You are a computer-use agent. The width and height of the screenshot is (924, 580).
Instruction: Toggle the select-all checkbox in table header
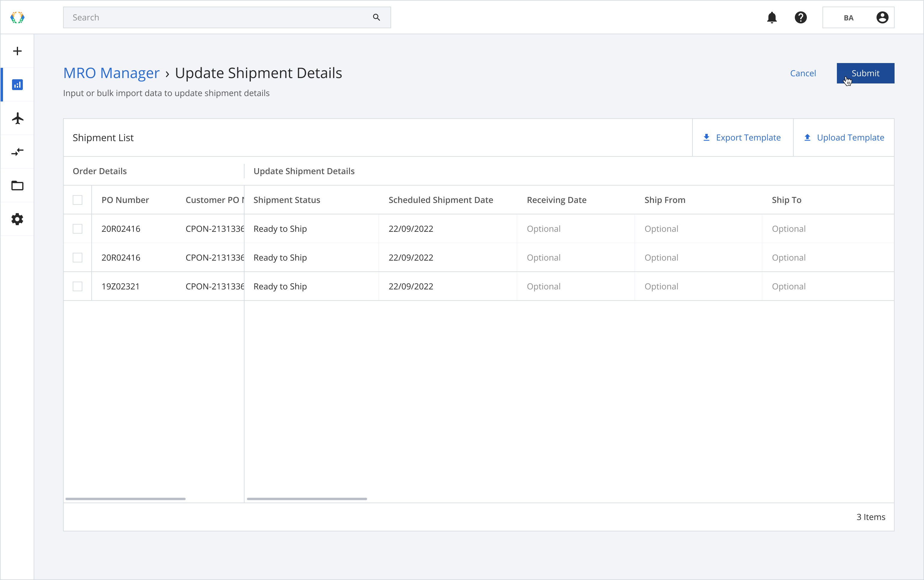click(78, 200)
